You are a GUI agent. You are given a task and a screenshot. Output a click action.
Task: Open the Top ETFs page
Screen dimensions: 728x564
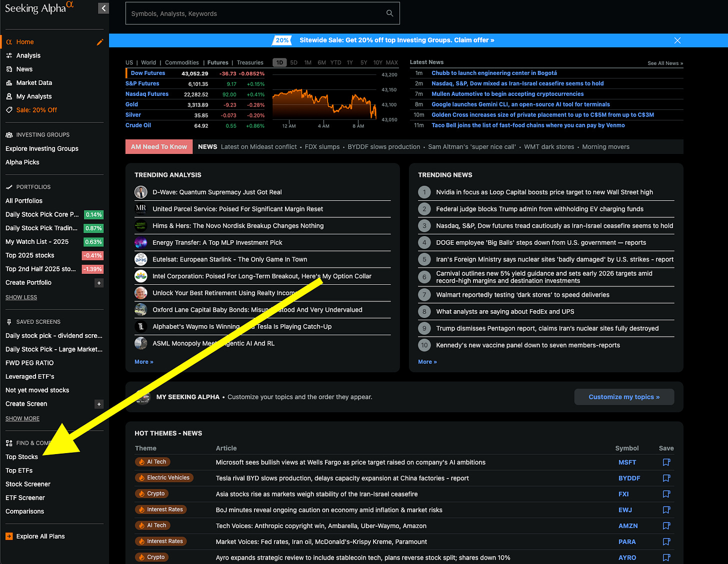pos(19,471)
